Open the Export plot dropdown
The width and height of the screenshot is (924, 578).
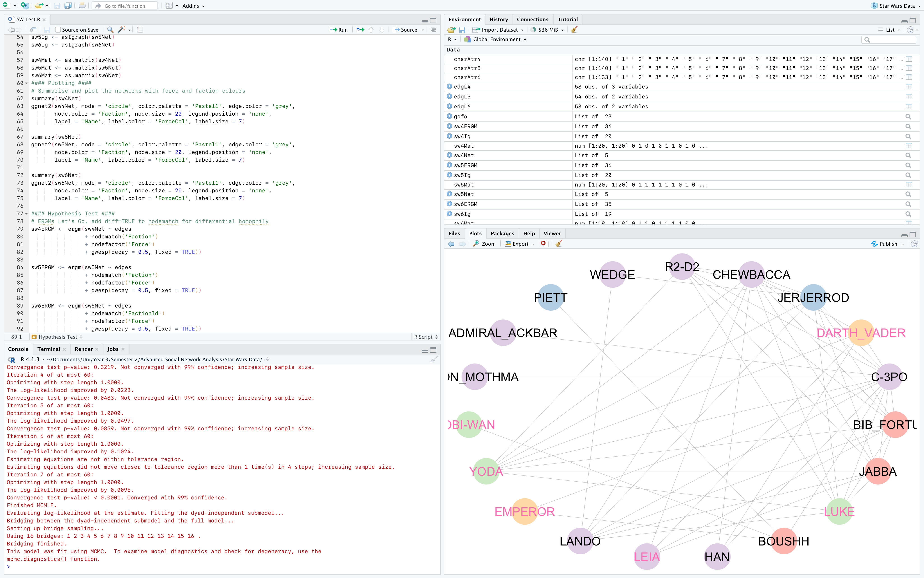coord(519,244)
